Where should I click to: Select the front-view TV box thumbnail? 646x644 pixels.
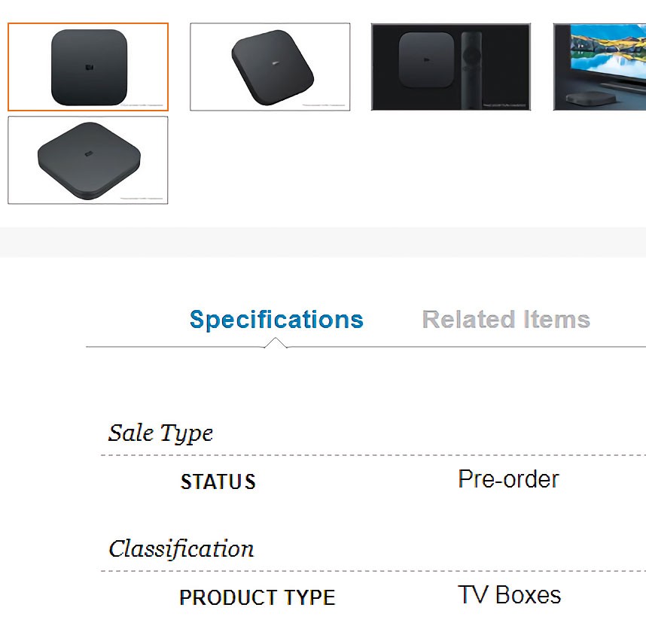(88, 67)
